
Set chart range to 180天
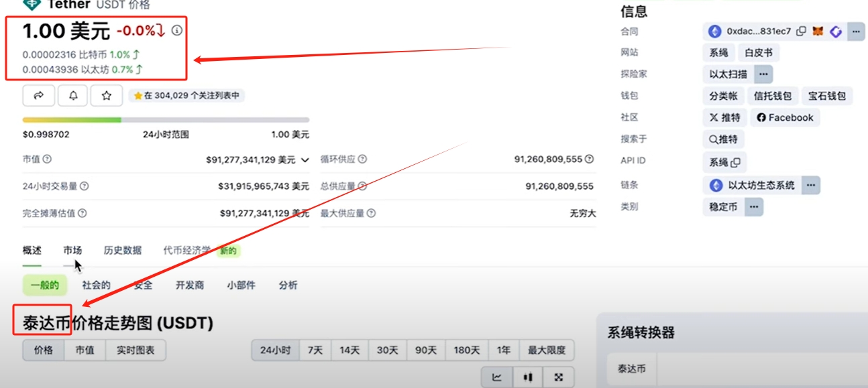pos(467,350)
